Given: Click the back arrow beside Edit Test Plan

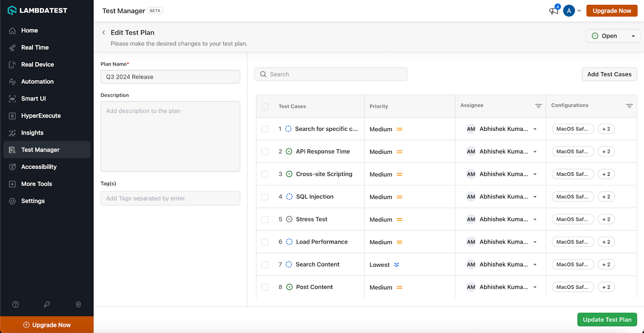Looking at the screenshot, I should click(x=104, y=33).
